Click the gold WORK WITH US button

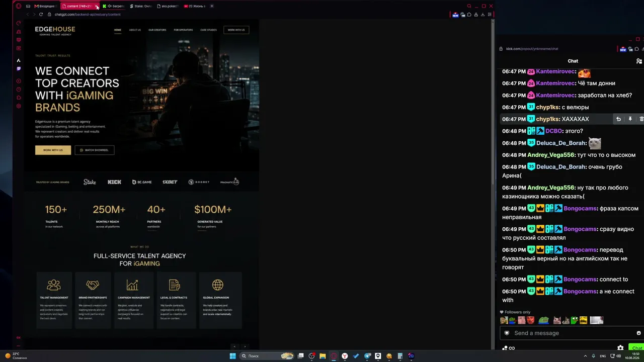click(53, 150)
